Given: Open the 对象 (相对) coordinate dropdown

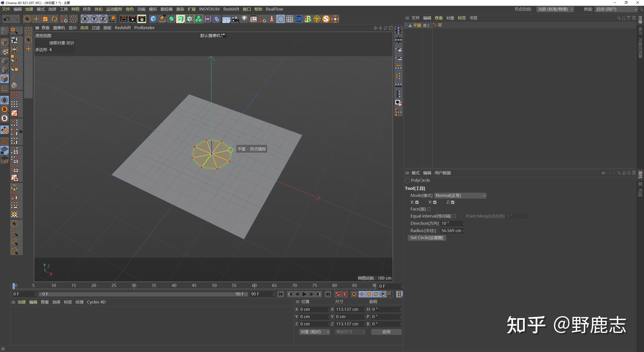Looking at the screenshot, I should pyautogui.click(x=314, y=332).
